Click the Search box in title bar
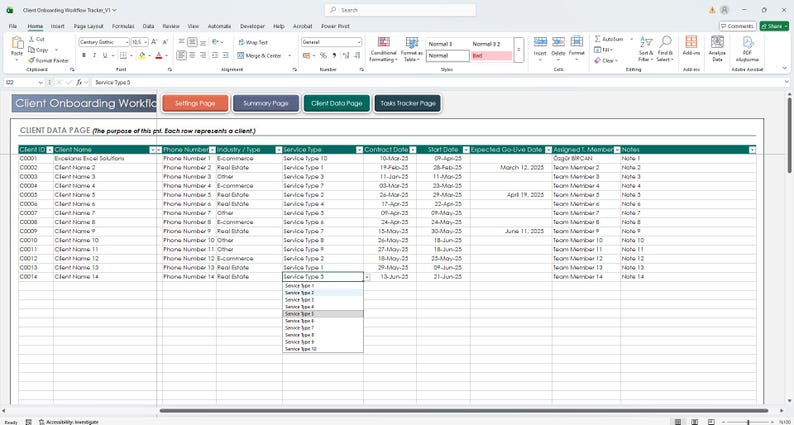 [400, 10]
